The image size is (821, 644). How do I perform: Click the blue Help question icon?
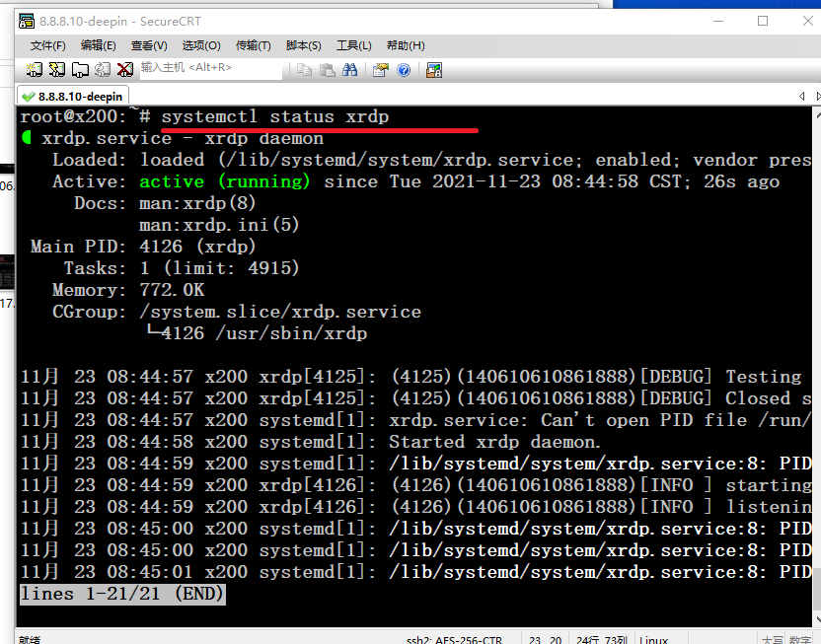coord(404,70)
